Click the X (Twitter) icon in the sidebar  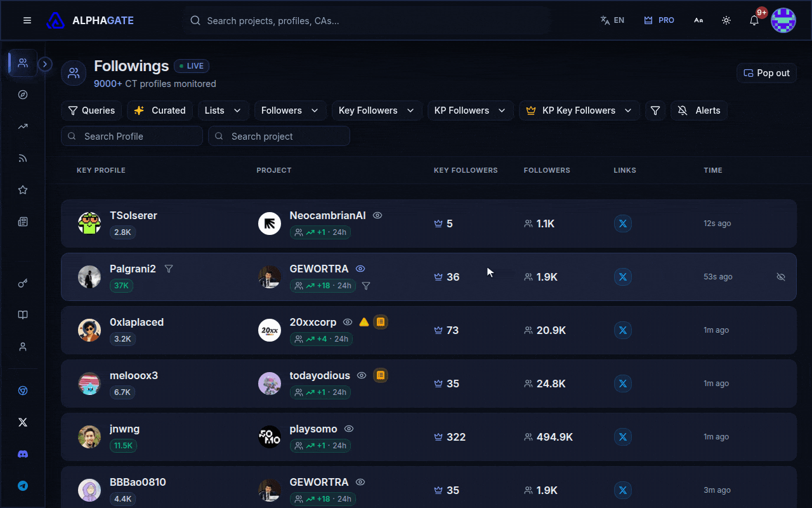pyautogui.click(x=23, y=422)
